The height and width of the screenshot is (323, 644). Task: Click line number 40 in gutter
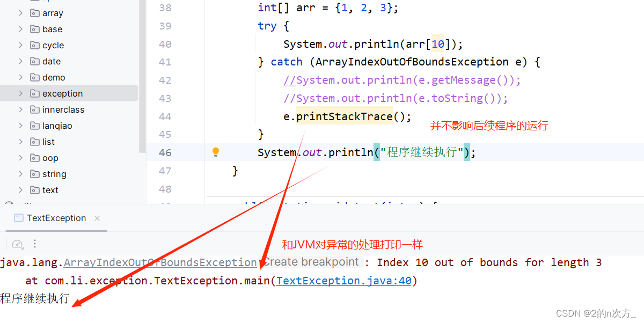tap(165, 45)
